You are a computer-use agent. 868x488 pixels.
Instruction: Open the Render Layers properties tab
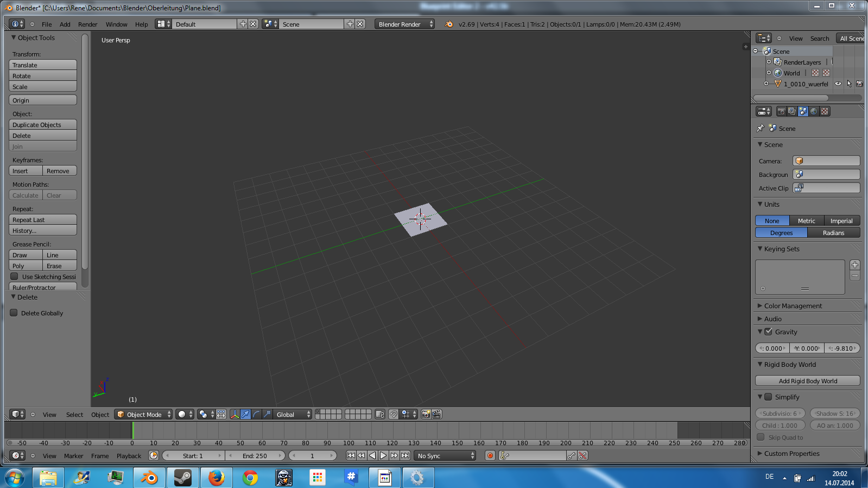(792, 111)
